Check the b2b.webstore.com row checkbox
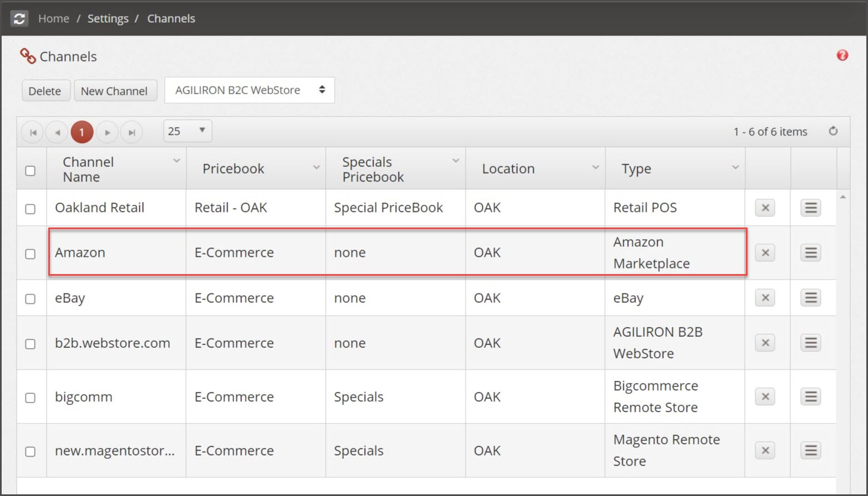 click(31, 344)
